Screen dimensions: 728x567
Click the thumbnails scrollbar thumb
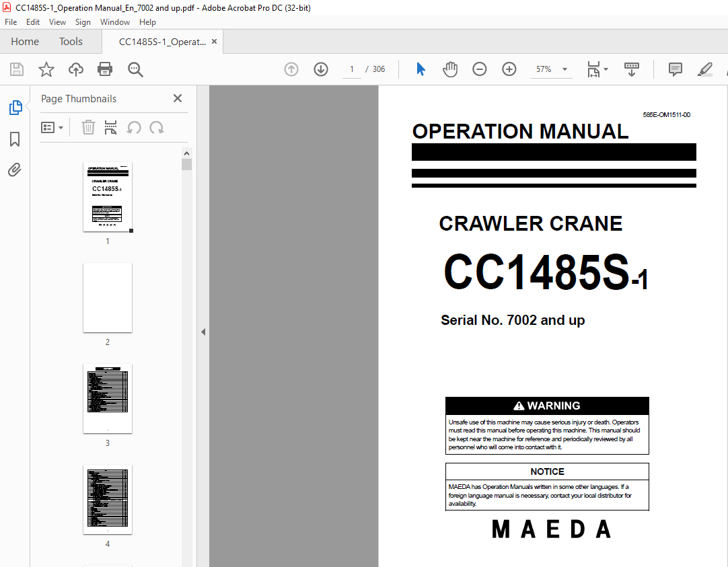(186, 165)
